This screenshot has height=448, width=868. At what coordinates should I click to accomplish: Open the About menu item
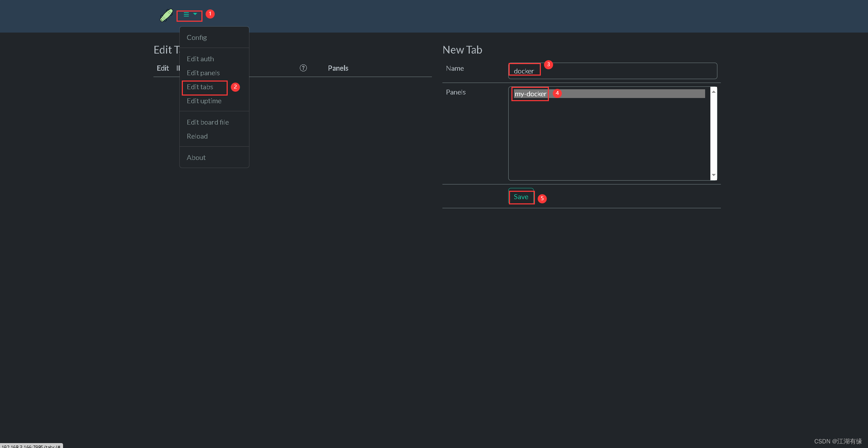196,157
